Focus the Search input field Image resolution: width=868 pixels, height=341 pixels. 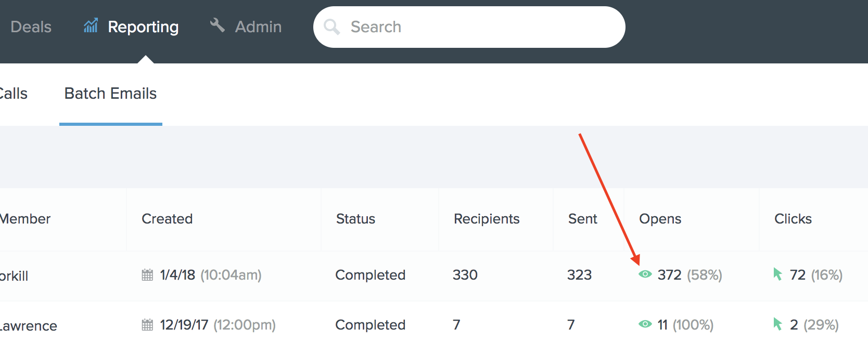click(469, 27)
